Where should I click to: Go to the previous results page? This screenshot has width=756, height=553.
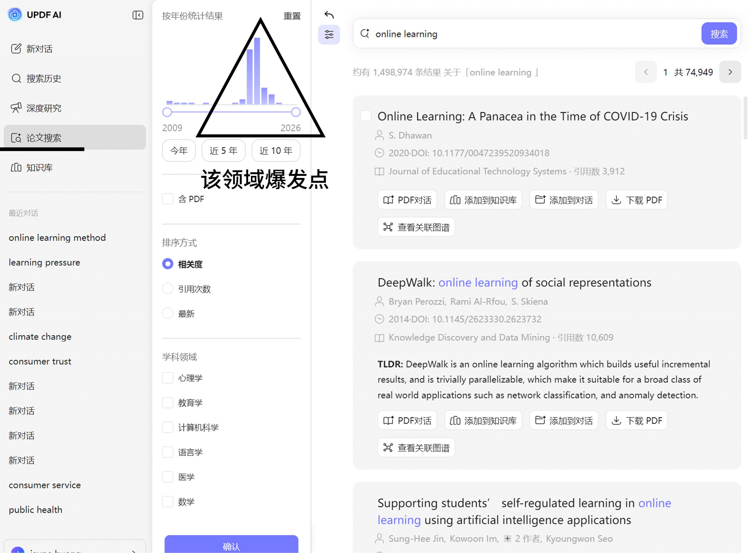tap(646, 72)
